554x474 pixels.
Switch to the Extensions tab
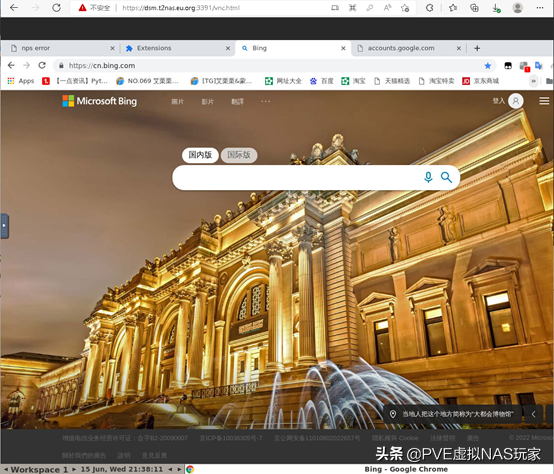click(x=177, y=48)
